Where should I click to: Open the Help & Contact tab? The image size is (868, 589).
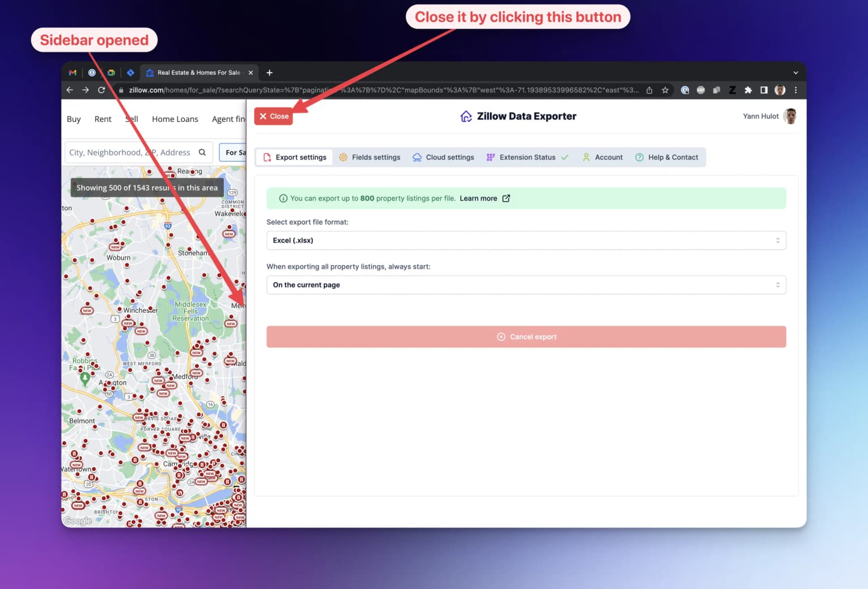667,158
